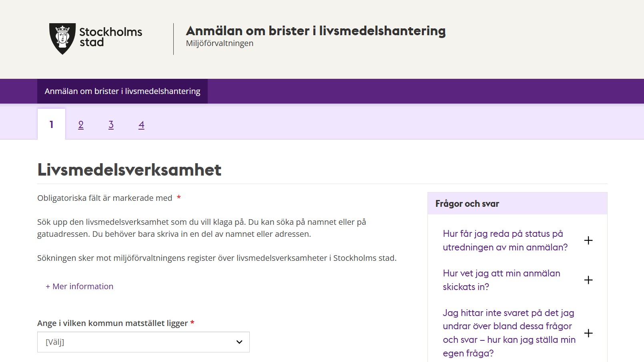Click the 'Livsmedelsverksamhet' page heading
Viewport: 644px width, 362px height.
pos(129,170)
